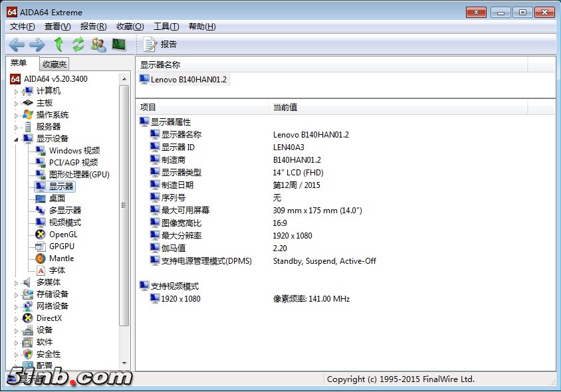The width and height of the screenshot is (561, 392).
Task: Open the 工具(T) menu
Action: pos(166,27)
